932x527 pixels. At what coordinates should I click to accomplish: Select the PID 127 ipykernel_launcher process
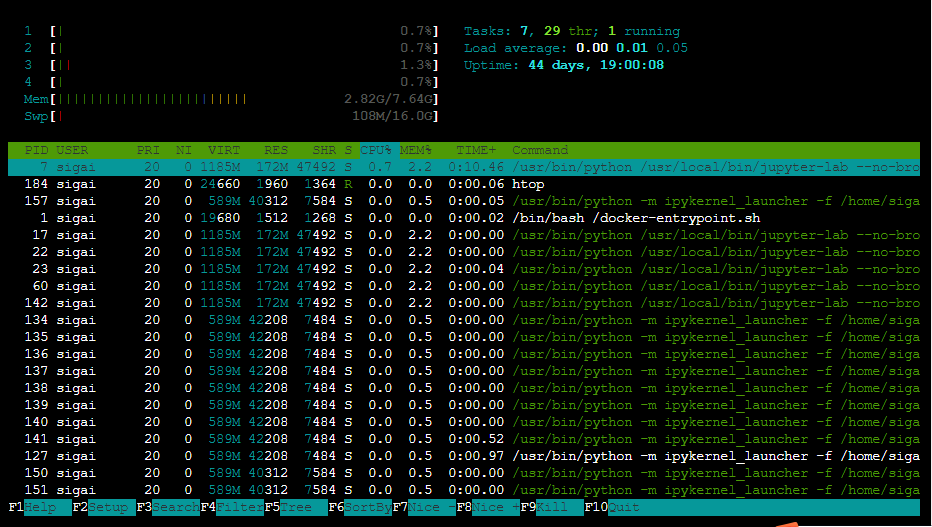click(464, 456)
